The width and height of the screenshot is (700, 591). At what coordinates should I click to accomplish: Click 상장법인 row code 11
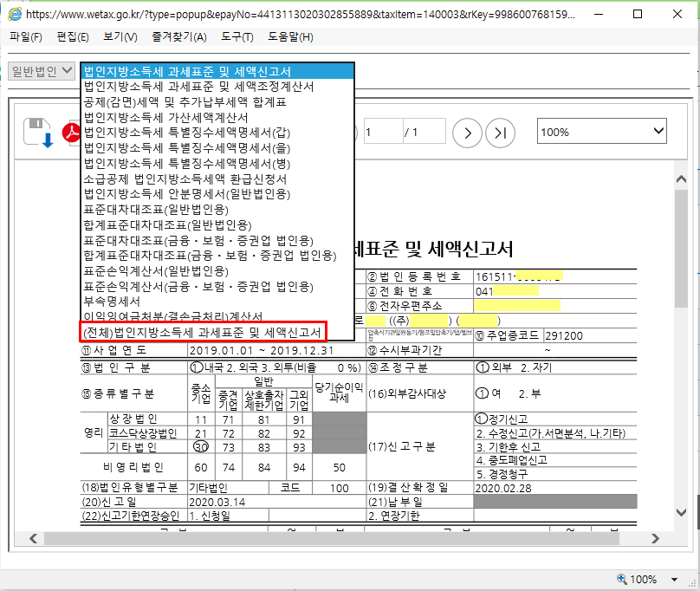[x=201, y=420]
